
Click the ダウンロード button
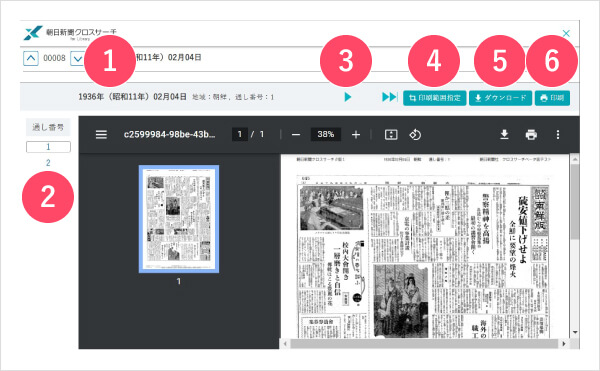500,98
